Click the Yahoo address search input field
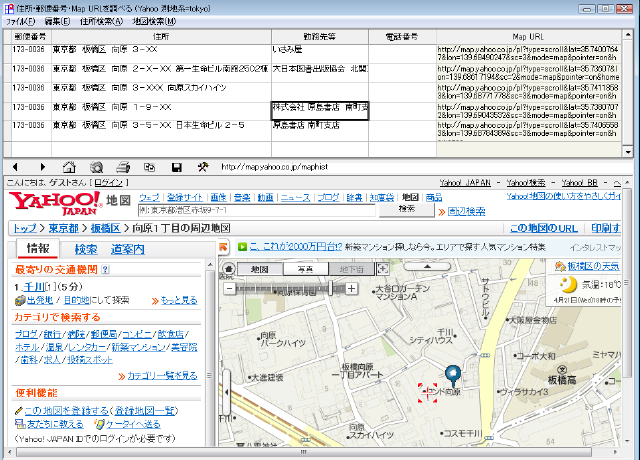This screenshot has height=460, width=640. [256, 210]
